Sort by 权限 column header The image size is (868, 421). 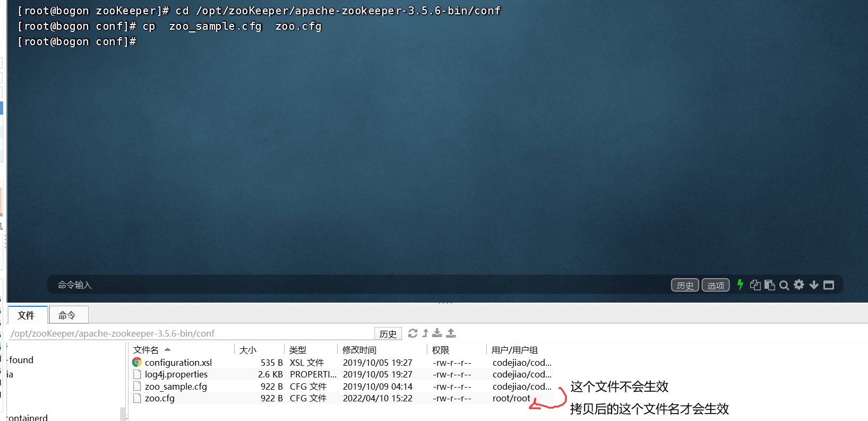tap(441, 350)
